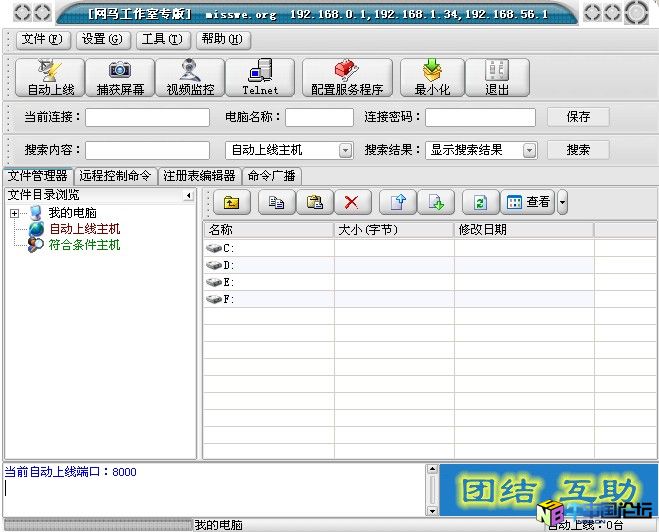
Task: Click the 配置服务程序 toolbar icon
Action: tap(347, 77)
